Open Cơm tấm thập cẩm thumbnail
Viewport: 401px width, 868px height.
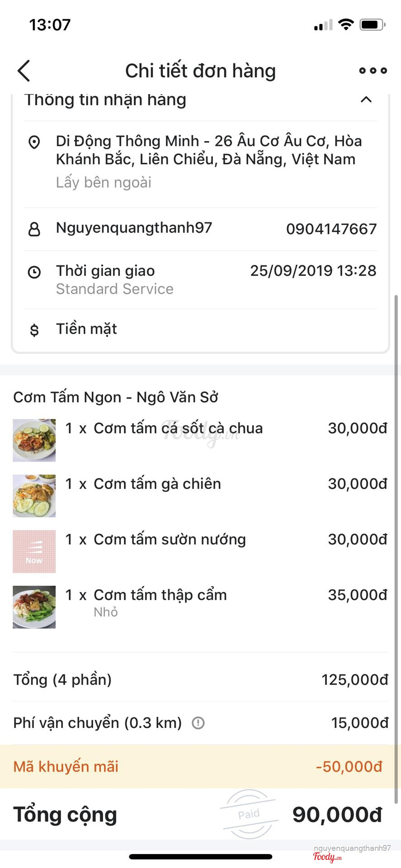pos(34,607)
